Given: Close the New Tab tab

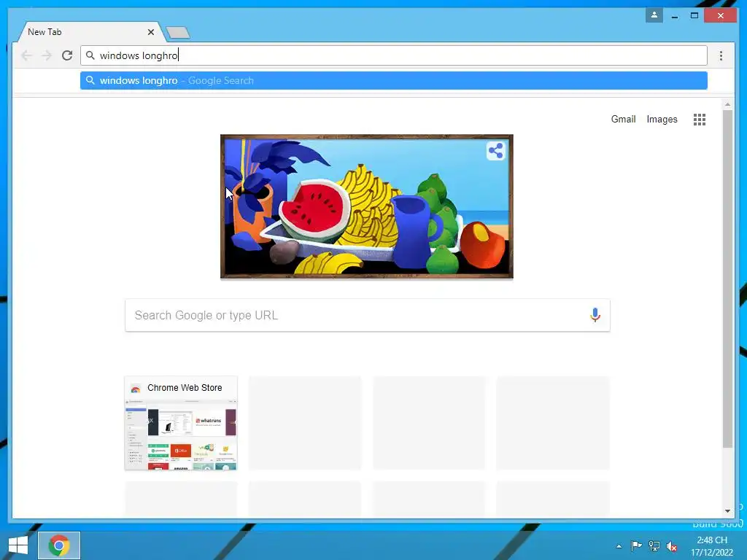Looking at the screenshot, I should tap(150, 32).
